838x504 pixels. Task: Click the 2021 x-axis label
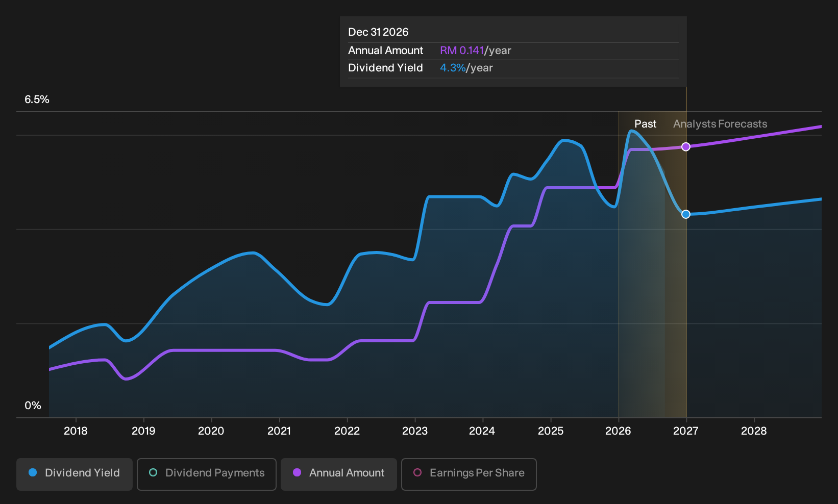[x=279, y=431]
